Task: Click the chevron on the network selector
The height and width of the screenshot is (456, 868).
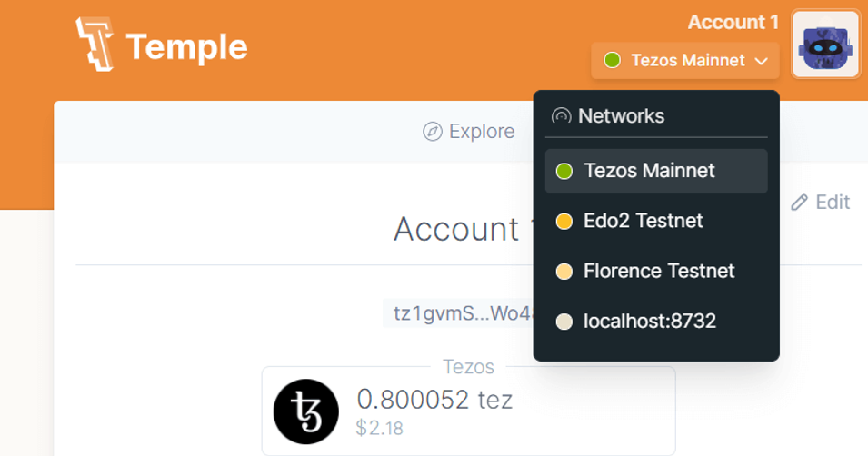Action: pyautogui.click(x=761, y=61)
